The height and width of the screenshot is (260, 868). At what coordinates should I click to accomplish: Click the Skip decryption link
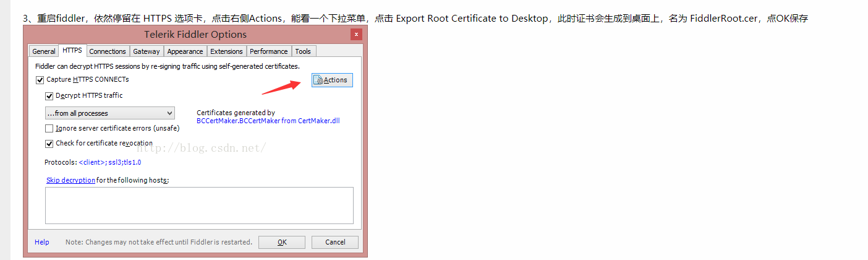point(70,180)
